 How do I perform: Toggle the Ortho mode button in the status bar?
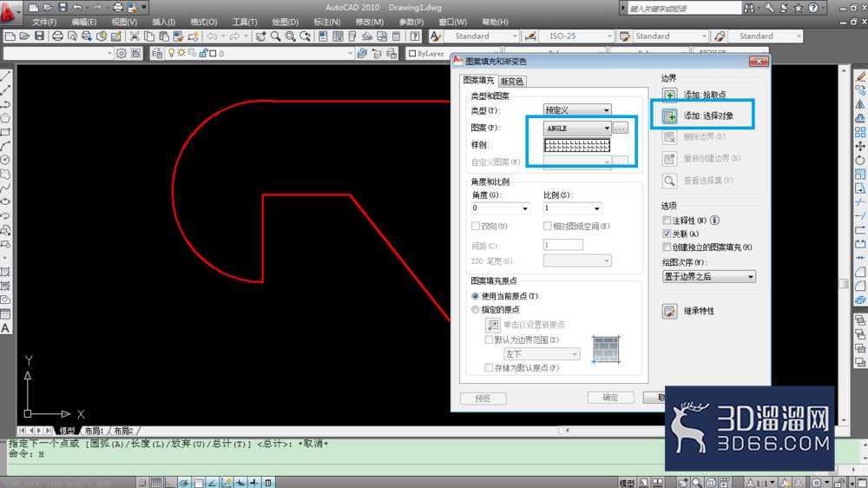170,483
